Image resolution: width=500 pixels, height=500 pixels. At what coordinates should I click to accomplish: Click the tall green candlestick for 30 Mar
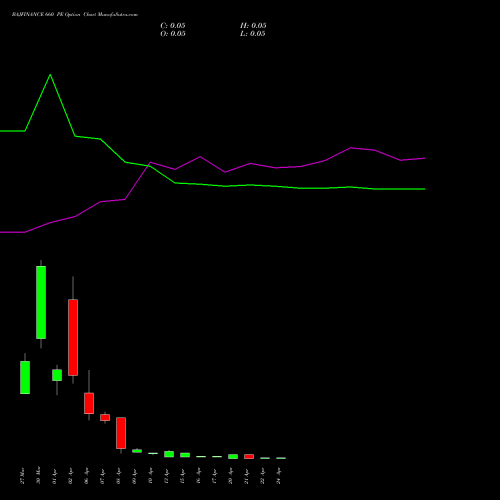(41, 302)
